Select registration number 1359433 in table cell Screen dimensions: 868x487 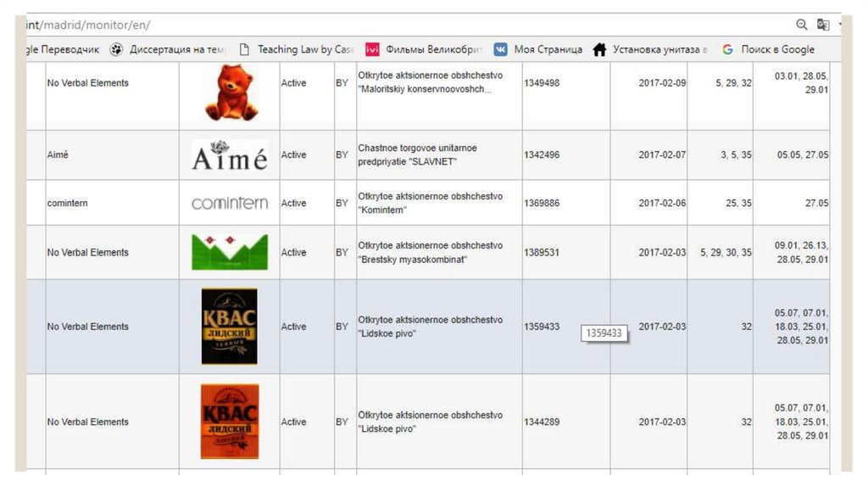point(542,327)
